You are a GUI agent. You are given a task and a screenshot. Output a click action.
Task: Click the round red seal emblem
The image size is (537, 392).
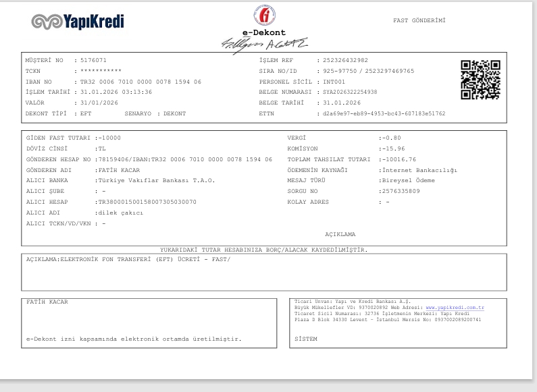265,15
